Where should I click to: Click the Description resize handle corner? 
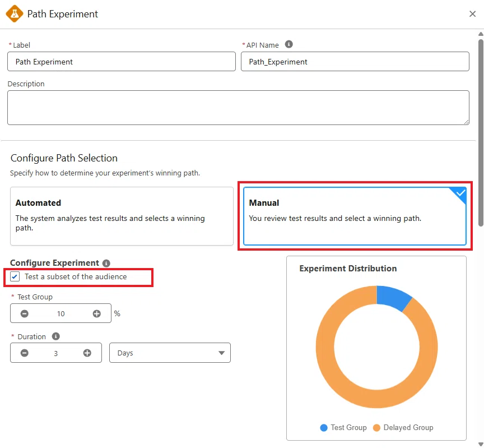466,122
